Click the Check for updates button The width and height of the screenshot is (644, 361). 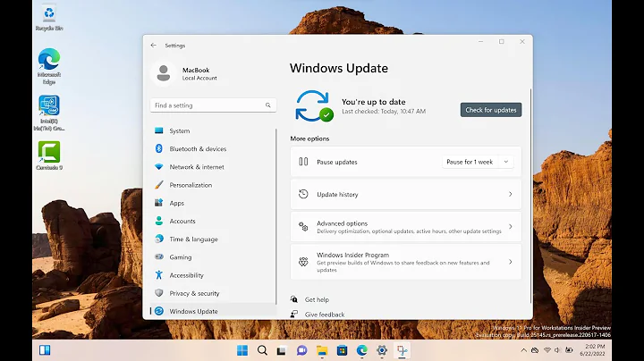click(491, 110)
